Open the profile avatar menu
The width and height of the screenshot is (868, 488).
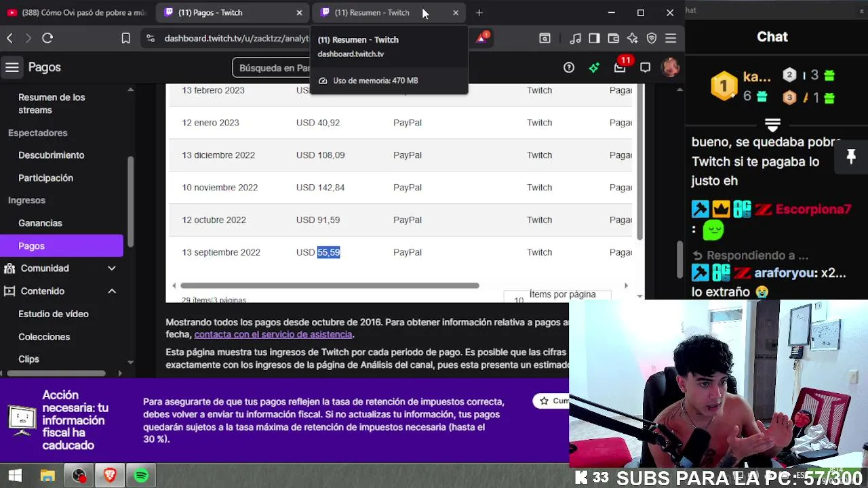coord(670,67)
